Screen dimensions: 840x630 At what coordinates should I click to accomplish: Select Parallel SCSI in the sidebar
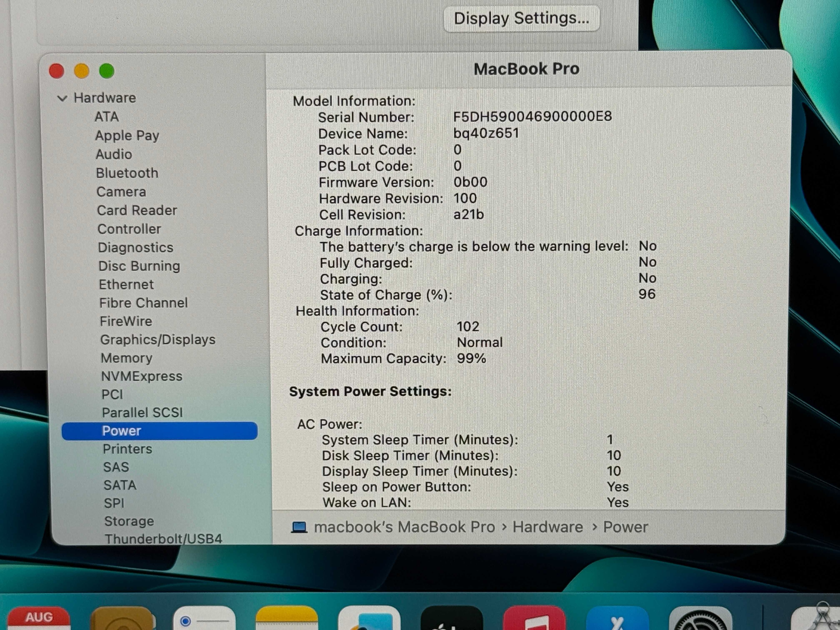click(x=142, y=413)
